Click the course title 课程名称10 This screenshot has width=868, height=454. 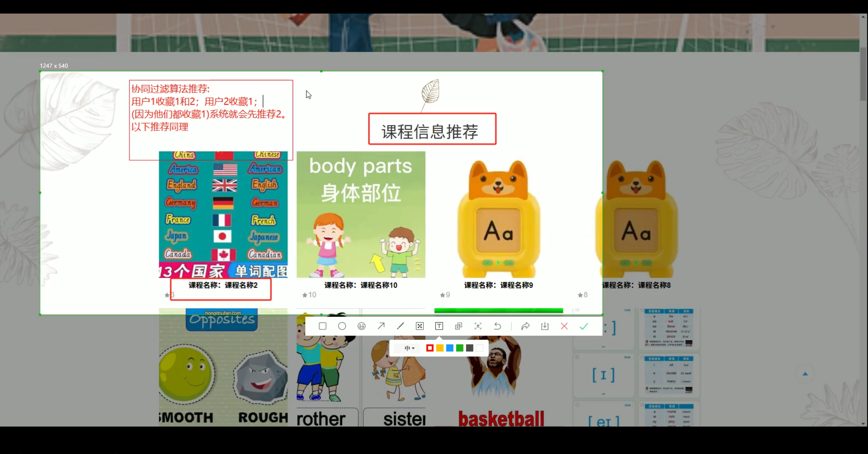coord(361,285)
